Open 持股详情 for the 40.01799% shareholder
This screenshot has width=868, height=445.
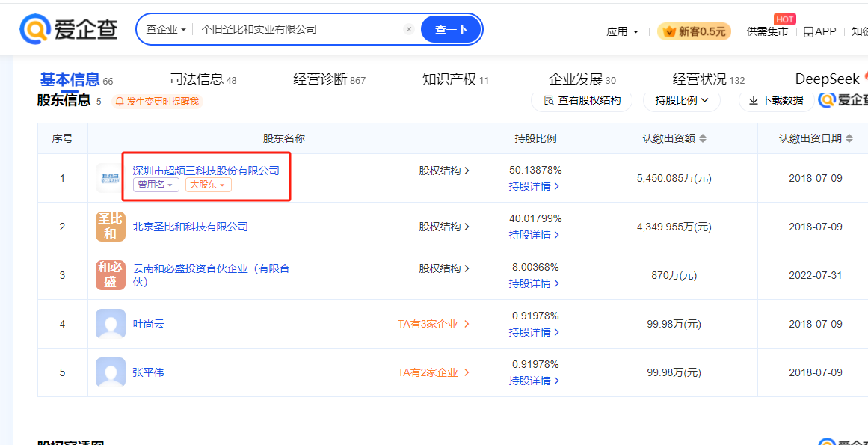(x=535, y=235)
